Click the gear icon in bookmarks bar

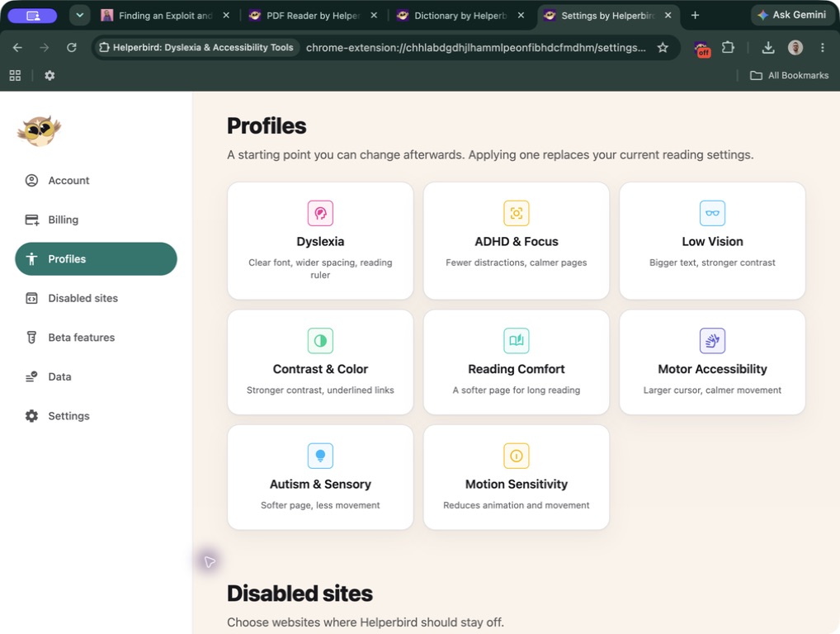pyautogui.click(x=50, y=76)
